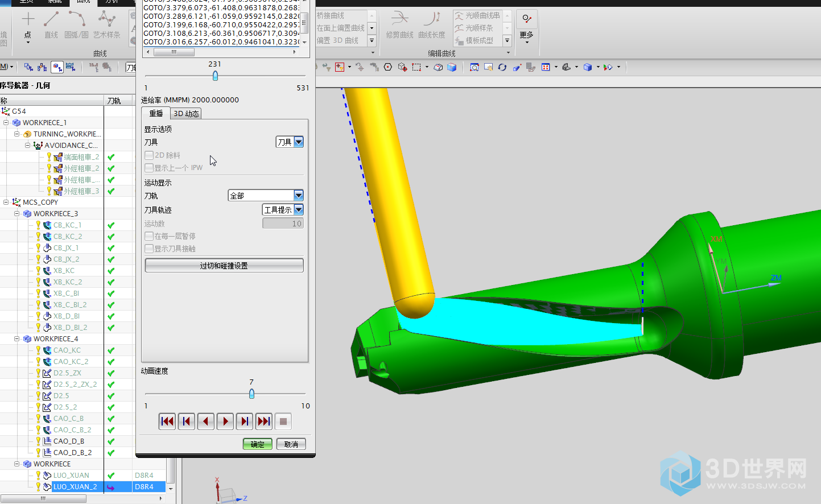
Task: Select the CB_KC_1 operation
Action: (67, 225)
